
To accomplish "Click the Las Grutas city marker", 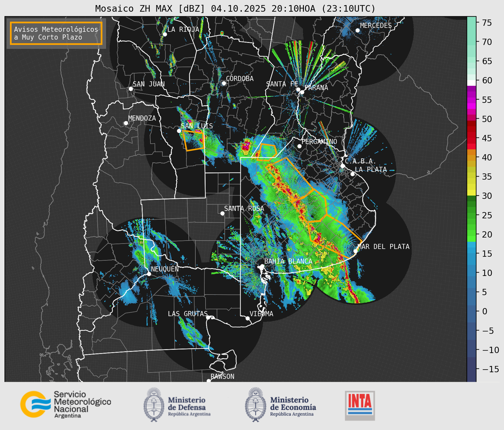I will [208, 317].
